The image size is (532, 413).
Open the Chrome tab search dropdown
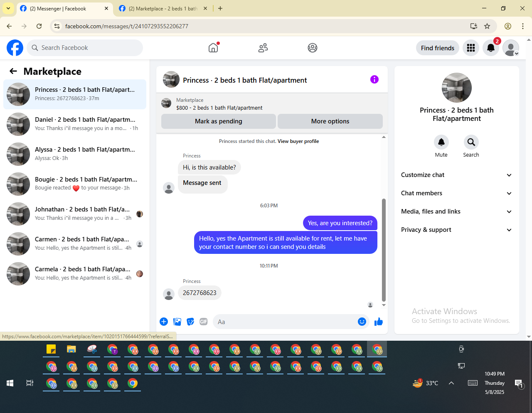[8, 8]
